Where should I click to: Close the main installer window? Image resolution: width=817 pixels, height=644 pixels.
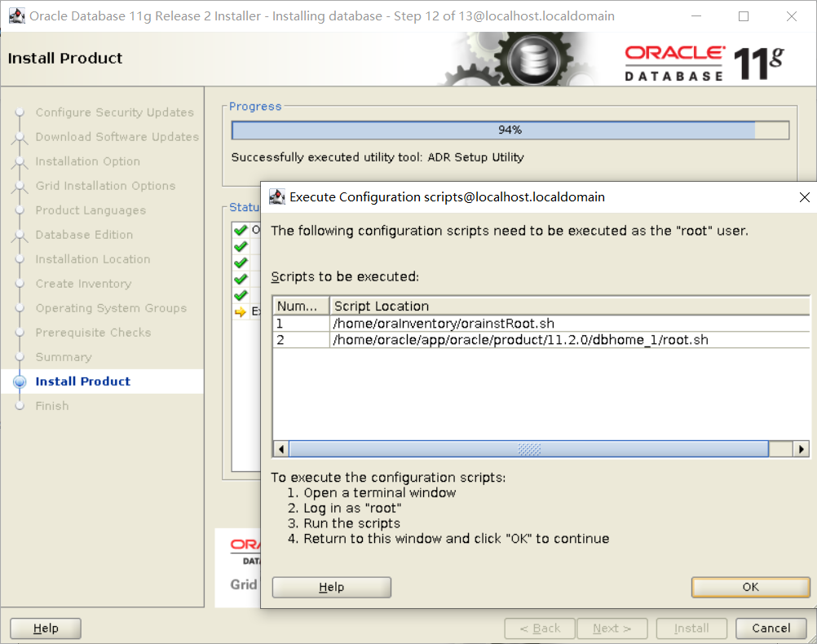(x=792, y=16)
